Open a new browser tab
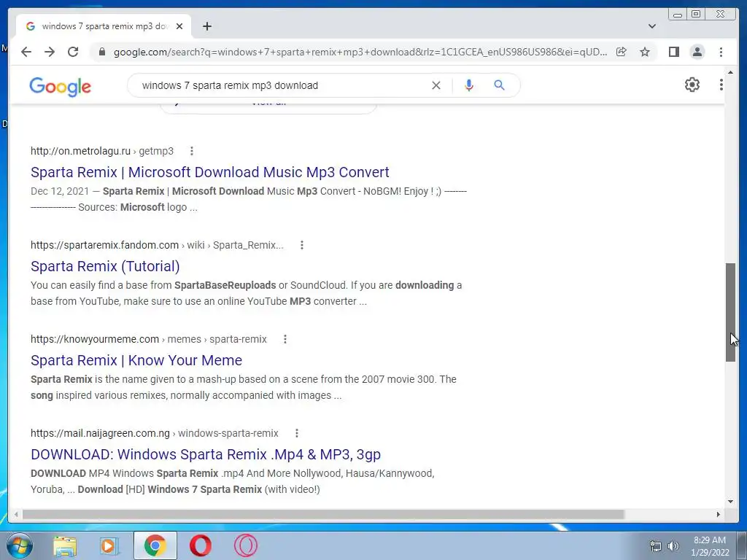This screenshot has height=560, width=747. (x=206, y=26)
